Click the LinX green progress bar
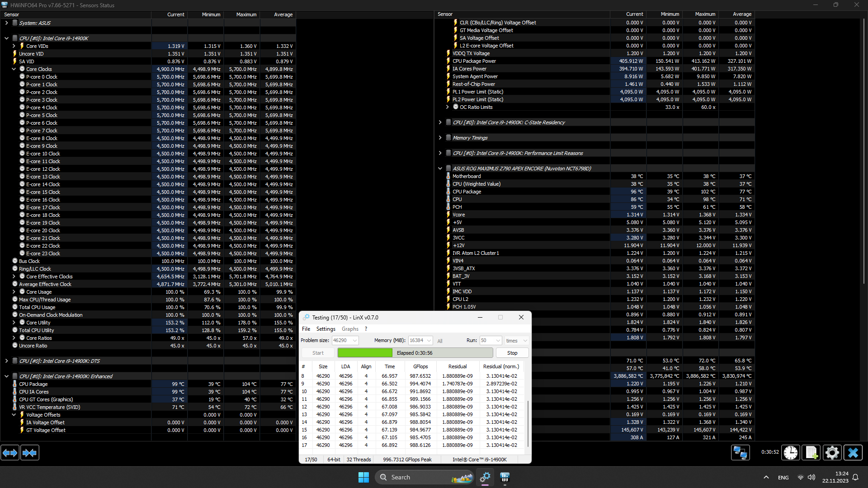 coord(365,353)
